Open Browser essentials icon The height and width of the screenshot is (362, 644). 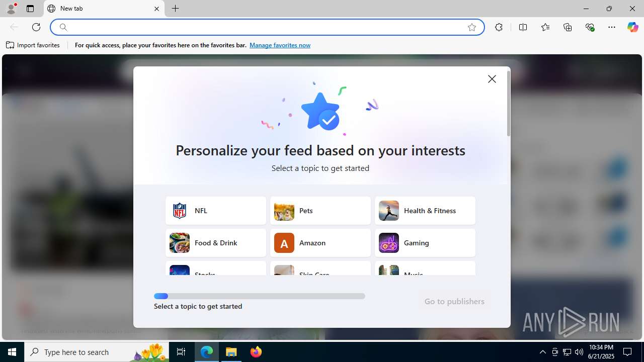click(590, 27)
